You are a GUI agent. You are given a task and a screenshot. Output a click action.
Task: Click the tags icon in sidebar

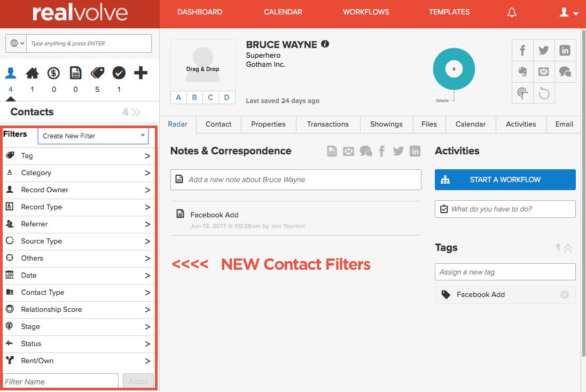(97, 73)
